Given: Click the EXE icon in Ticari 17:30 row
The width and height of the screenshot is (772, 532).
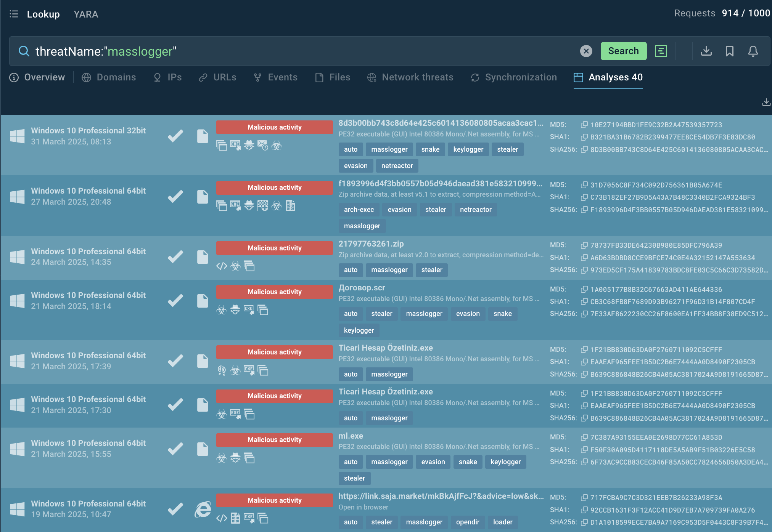Looking at the screenshot, I should (235, 414).
